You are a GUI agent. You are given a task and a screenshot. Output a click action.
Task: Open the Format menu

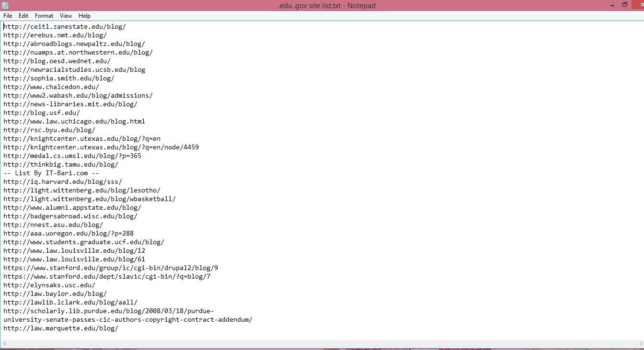pos(44,16)
